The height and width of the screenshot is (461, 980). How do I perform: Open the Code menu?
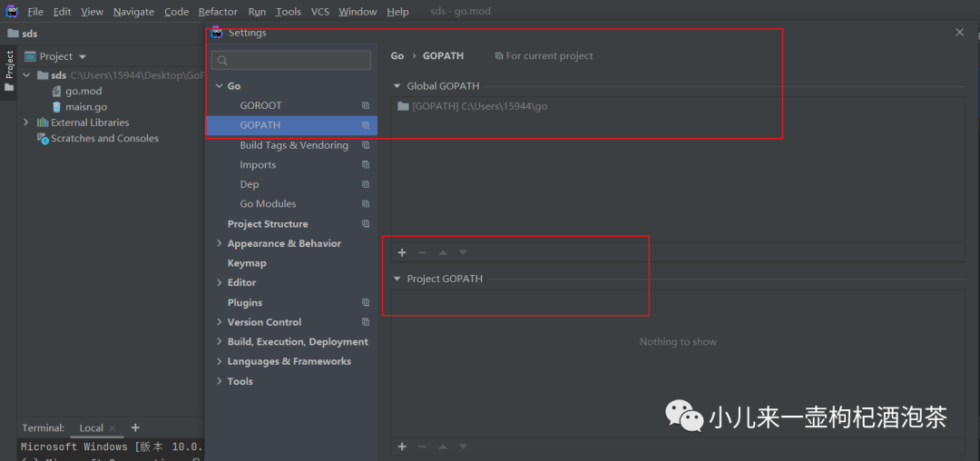(x=176, y=12)
